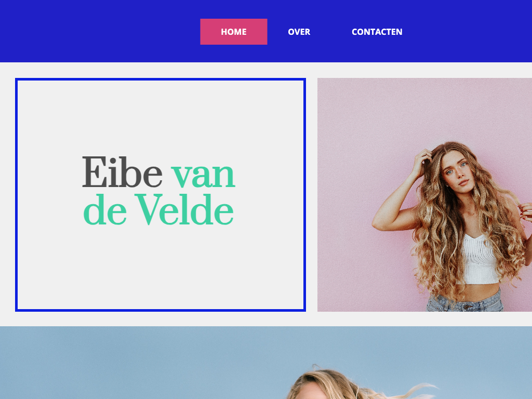The width and height of the screenshot is (532, 399).
Task: Click the white crop top in the photo
Action: click(478, 260)
